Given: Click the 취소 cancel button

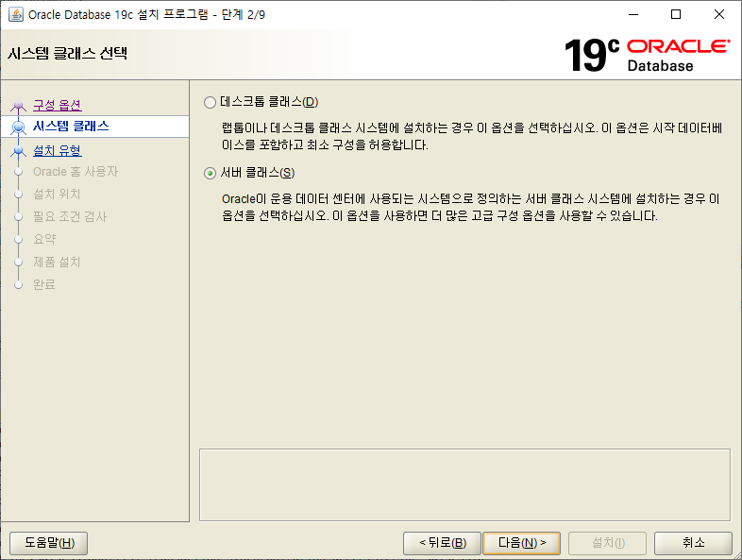Looking at the screenshot, I should [x=693, y=542].
